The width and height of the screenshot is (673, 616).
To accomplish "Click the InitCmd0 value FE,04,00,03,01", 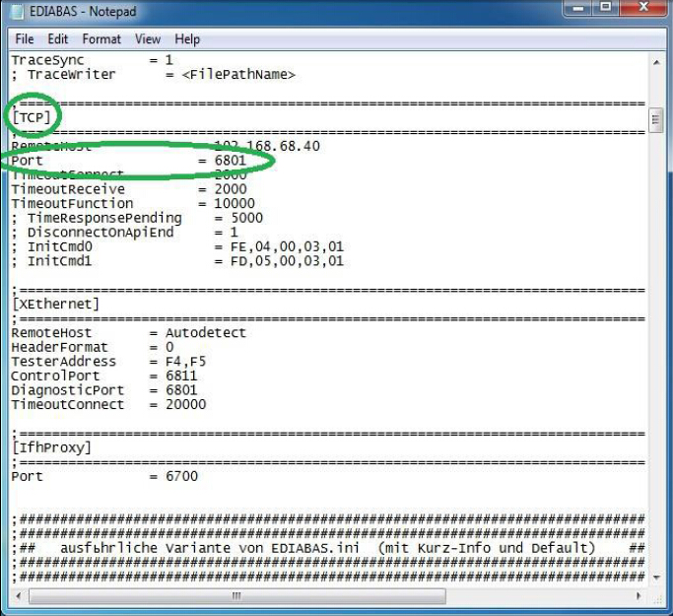I will [287, 246].
